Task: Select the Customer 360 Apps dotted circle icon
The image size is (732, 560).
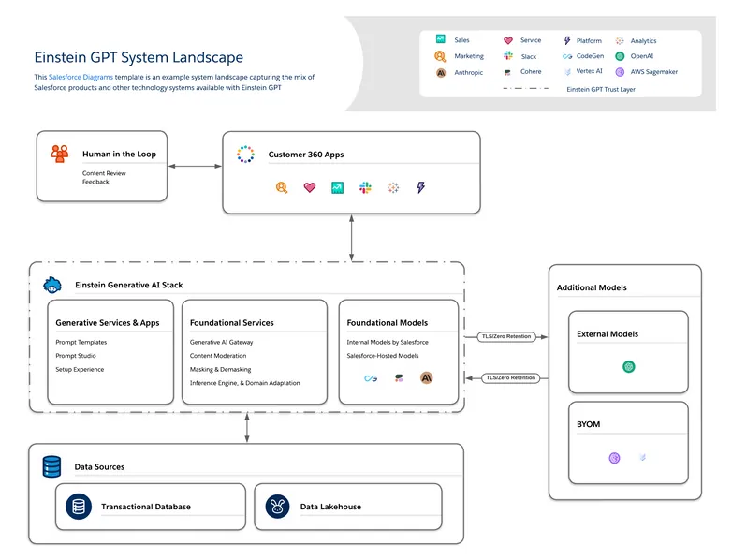Action: pyautogui.click(x=245, y=155)
